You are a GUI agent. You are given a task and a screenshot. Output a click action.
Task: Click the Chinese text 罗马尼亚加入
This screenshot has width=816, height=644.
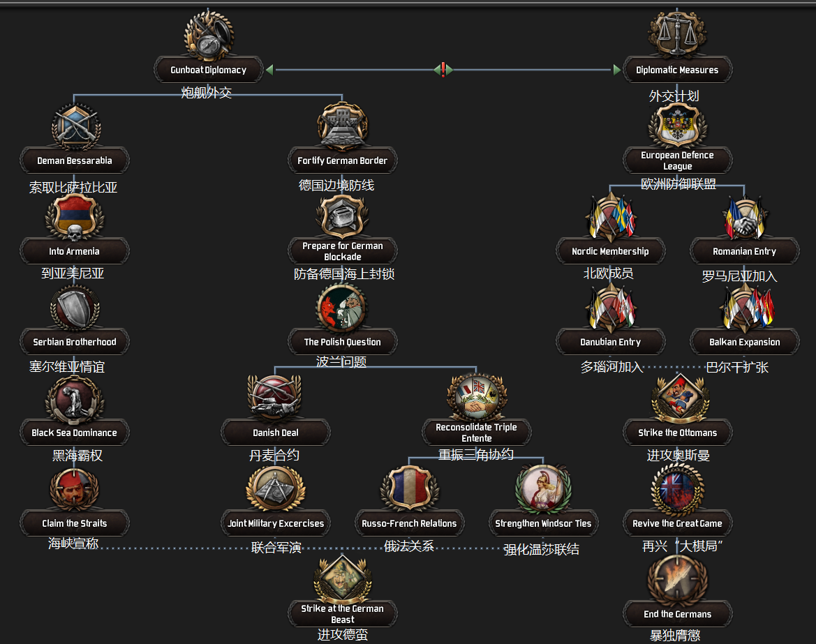click(739, 276)
